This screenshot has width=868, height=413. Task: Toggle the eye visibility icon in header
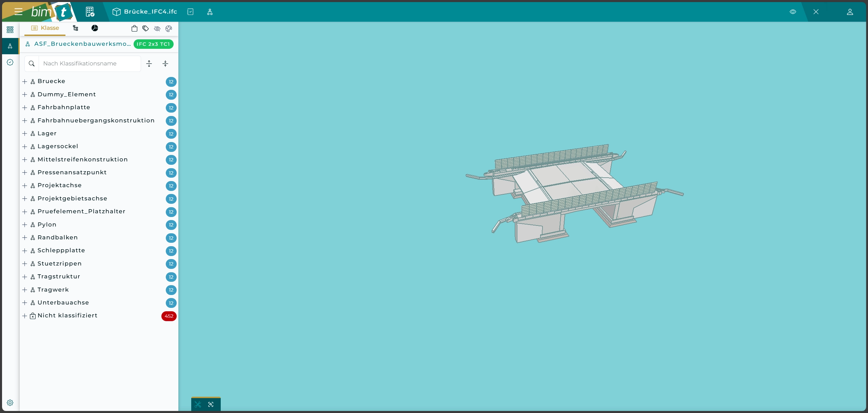pos(793,12)
